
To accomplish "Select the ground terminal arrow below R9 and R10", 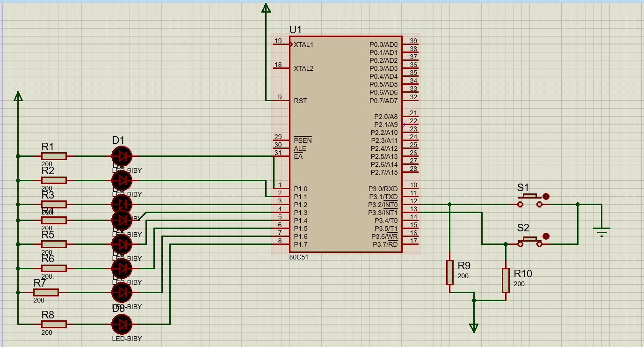I will [x=474, y=328].
